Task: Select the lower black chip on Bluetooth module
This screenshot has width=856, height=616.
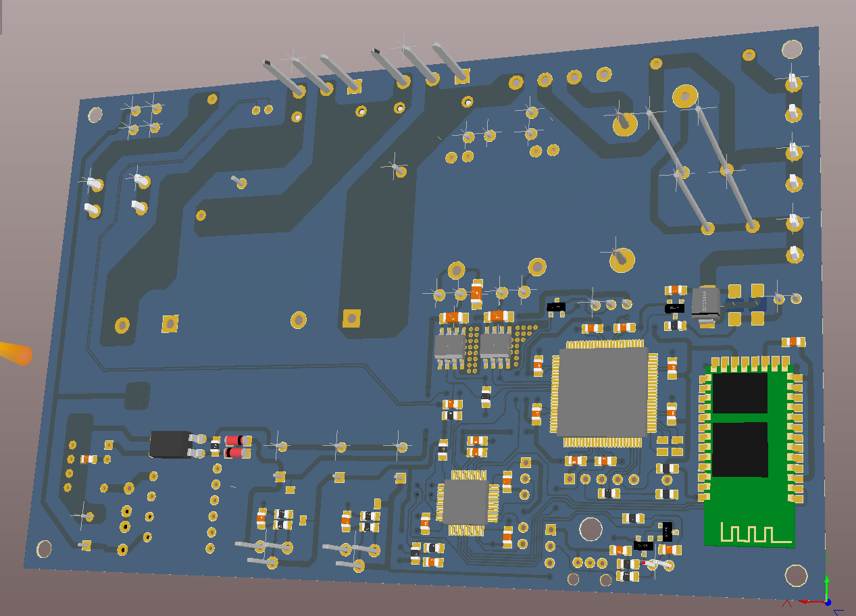Action: 740,449
